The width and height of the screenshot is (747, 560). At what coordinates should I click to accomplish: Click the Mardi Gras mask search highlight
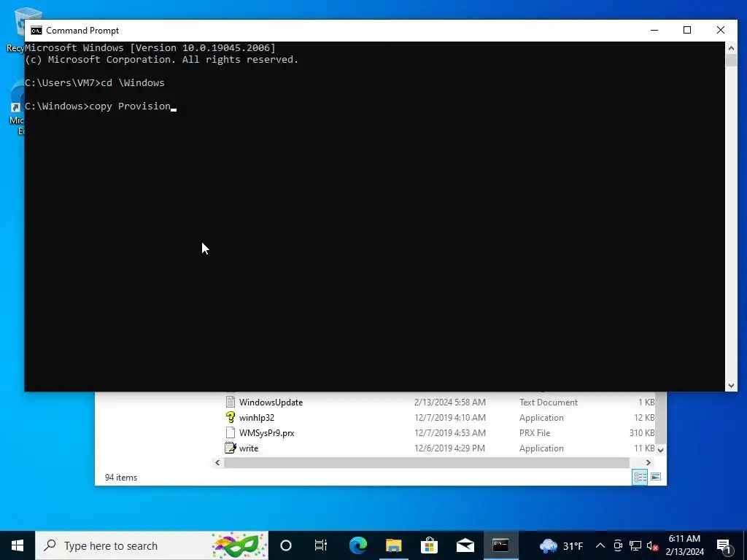239,545
